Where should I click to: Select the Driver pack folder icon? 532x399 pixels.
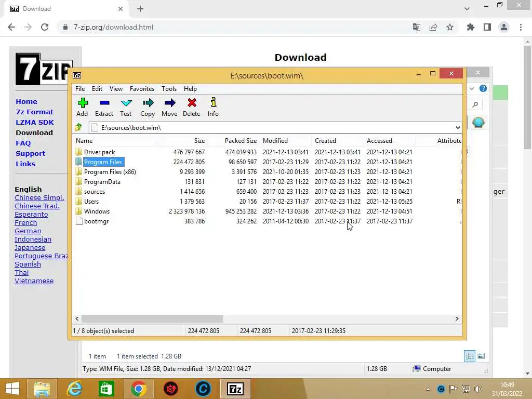79,152
